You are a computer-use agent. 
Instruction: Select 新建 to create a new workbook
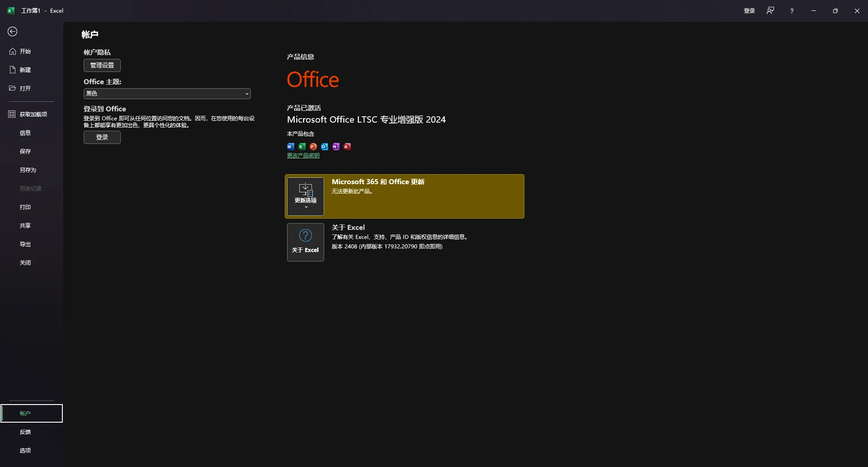pyautogui.click(x=32, y=70)
